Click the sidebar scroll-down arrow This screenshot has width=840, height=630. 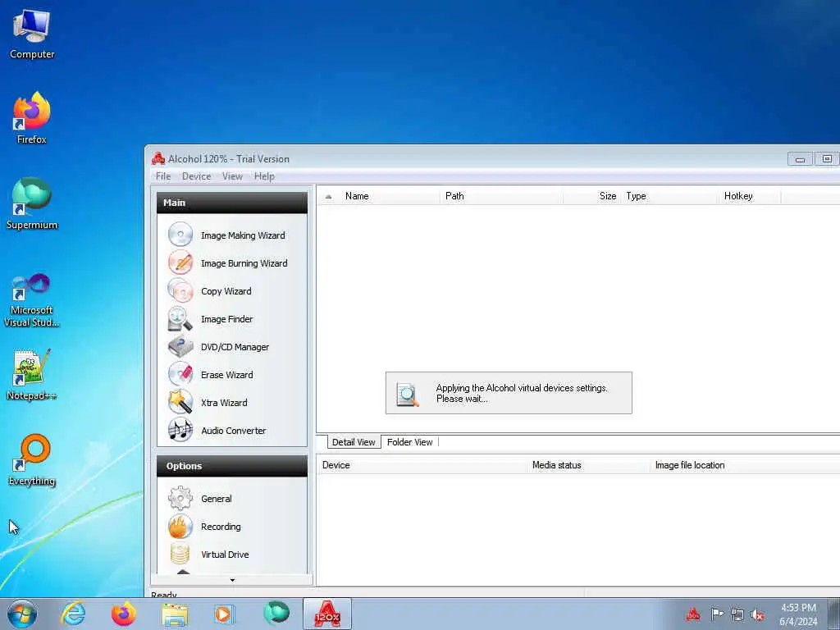pos(232,580)
